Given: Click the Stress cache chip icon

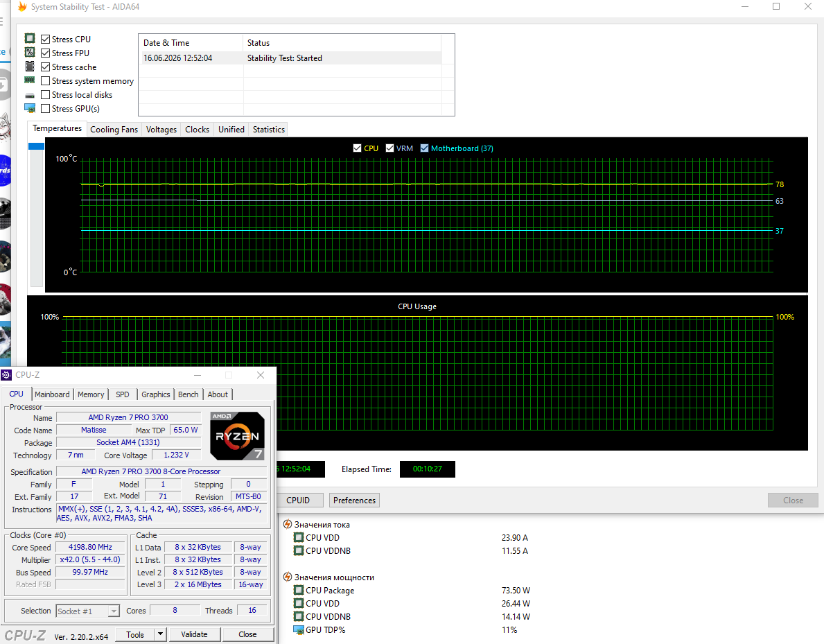Looking at the screenshot, I should 30,67.
